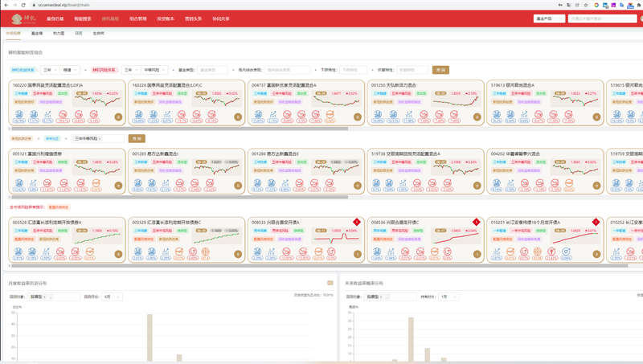The width and height of the screenshot is (643, 364).
Task: Switch to the 日历 tab
Action: (79, 33)
